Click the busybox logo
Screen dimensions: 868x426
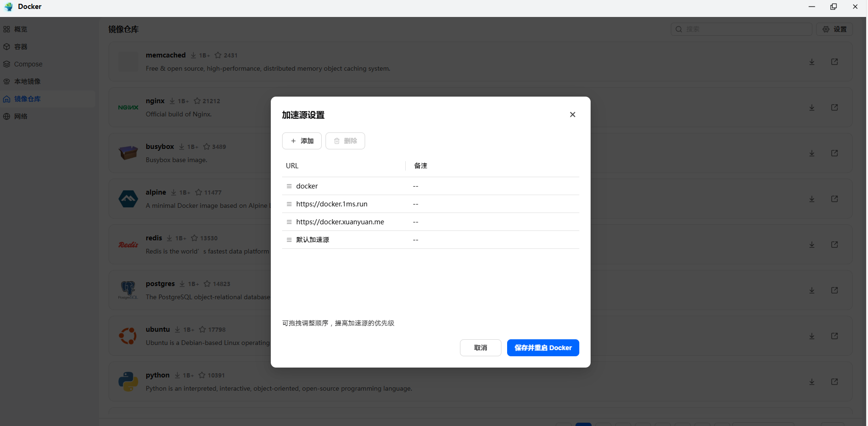pos(128,153)
